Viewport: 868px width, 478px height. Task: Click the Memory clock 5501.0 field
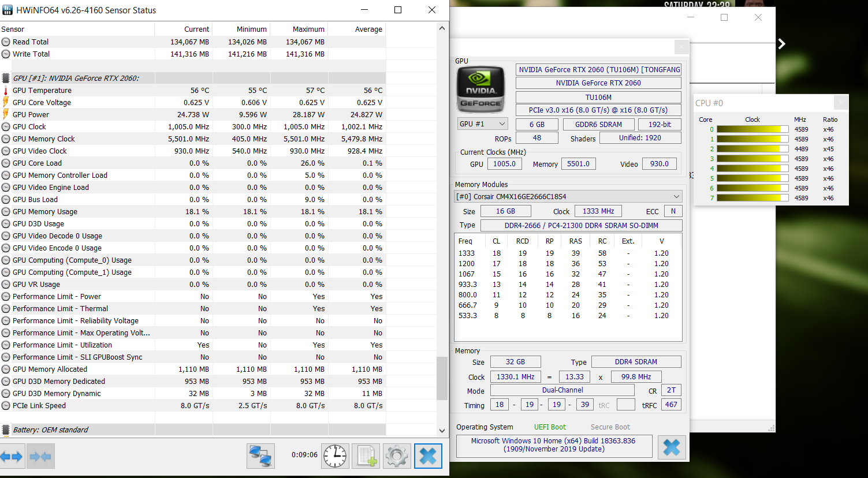(578, 164)
